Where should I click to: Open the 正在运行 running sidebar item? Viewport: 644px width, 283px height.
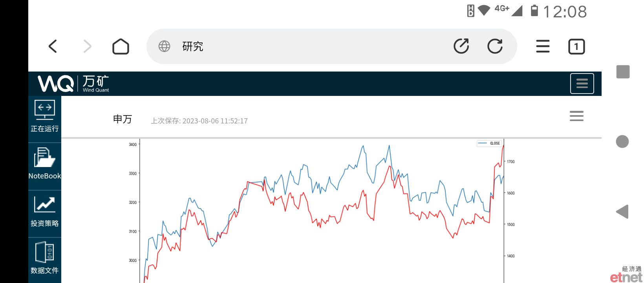45,116
